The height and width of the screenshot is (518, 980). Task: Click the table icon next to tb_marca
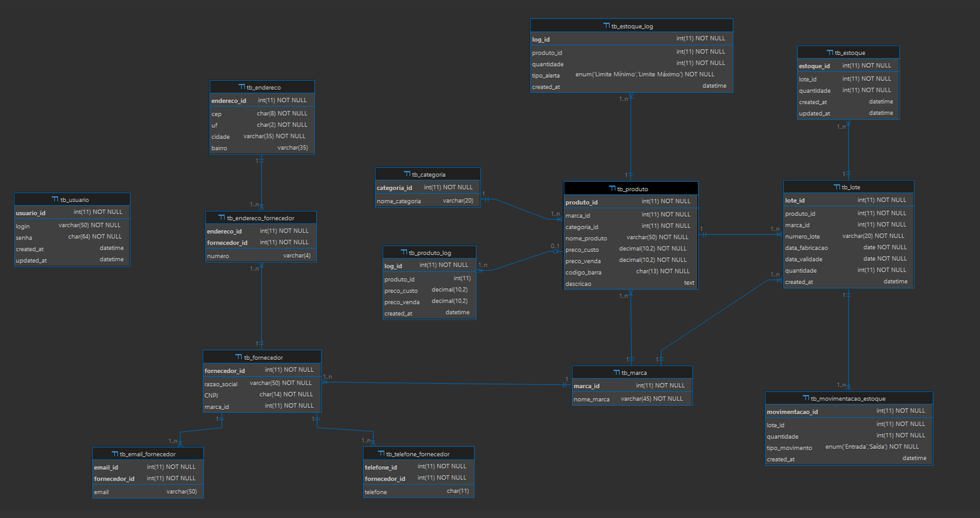[x=616, y=372]
